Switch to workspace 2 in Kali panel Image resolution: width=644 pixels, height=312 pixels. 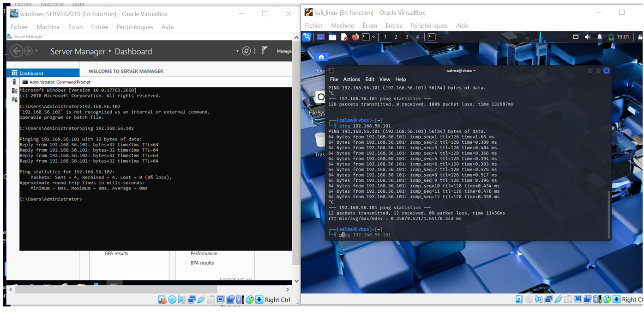[396, 37]
